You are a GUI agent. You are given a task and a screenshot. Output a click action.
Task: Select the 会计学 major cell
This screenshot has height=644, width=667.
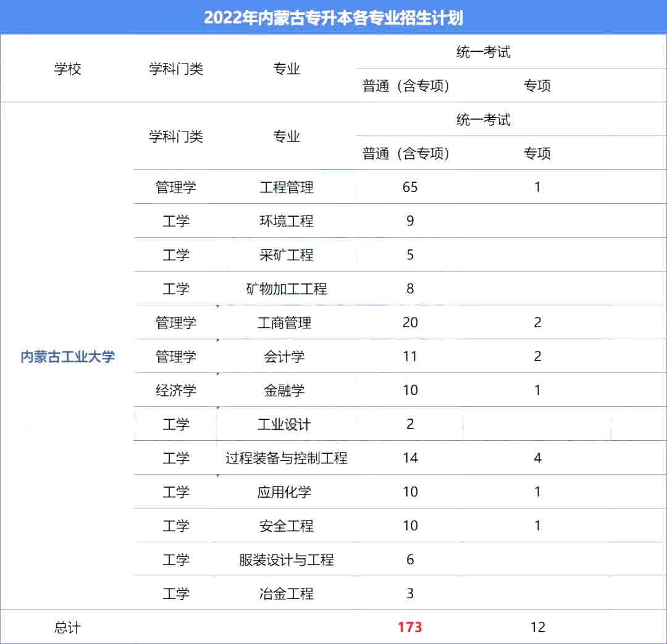click(x=286, y=356)
